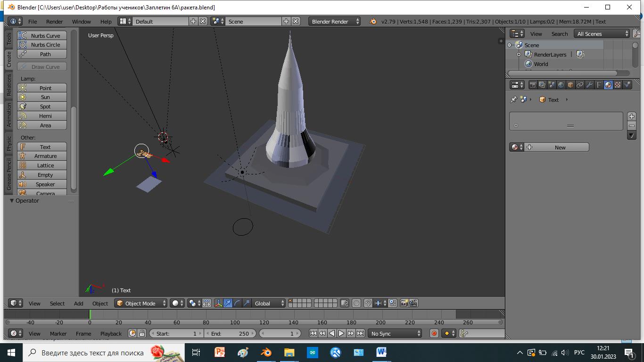Click the current frame number field
This screenshot has width=644, height=362.
pyautogui.click(x=280, y=333)
